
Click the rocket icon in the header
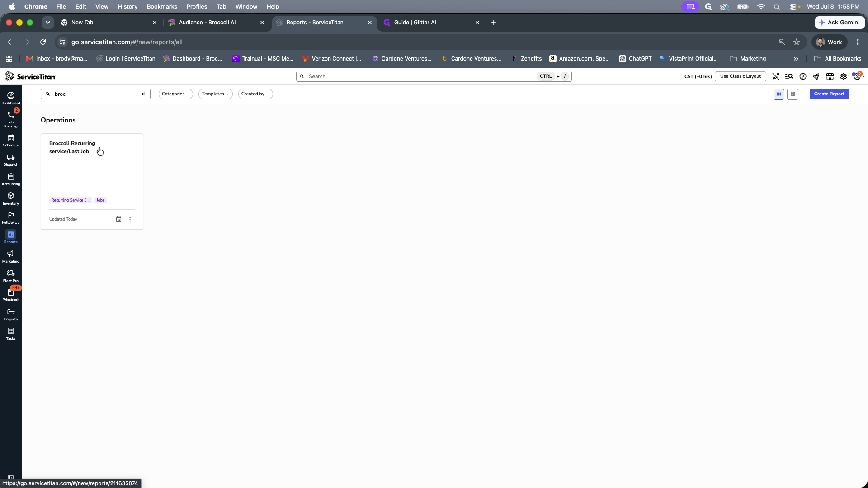tap(816, 76)
